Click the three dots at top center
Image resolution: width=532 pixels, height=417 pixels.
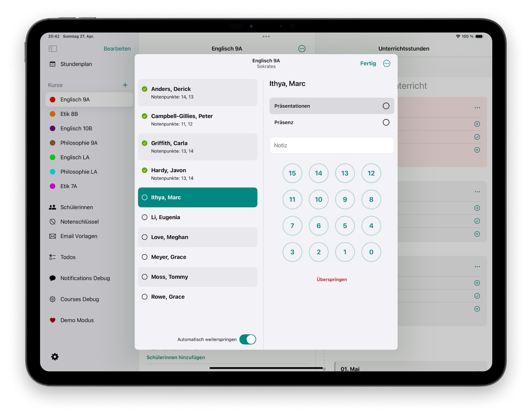tap(266, 36)
